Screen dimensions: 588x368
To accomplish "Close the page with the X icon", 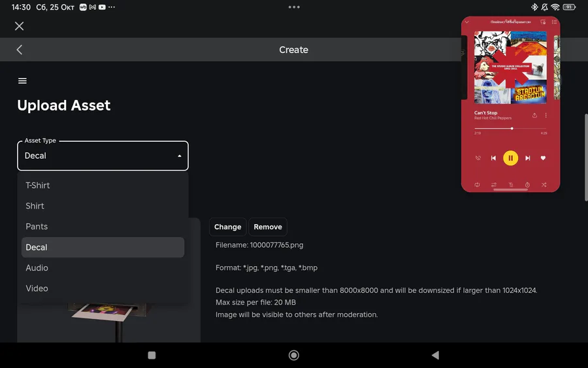I will pyautogui.click(x=19, y=26).
